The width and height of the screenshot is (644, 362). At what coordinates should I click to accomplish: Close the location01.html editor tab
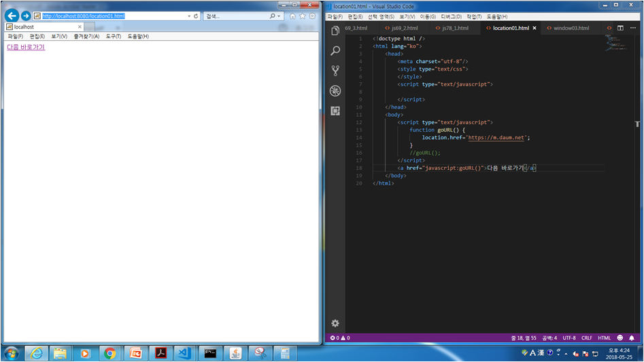pyautogui.click(x=535, y=28)
